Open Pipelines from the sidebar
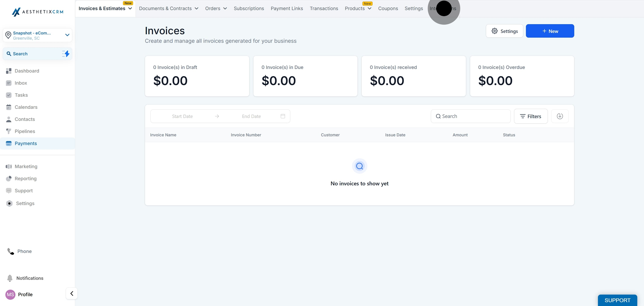 tap(25, 131)
